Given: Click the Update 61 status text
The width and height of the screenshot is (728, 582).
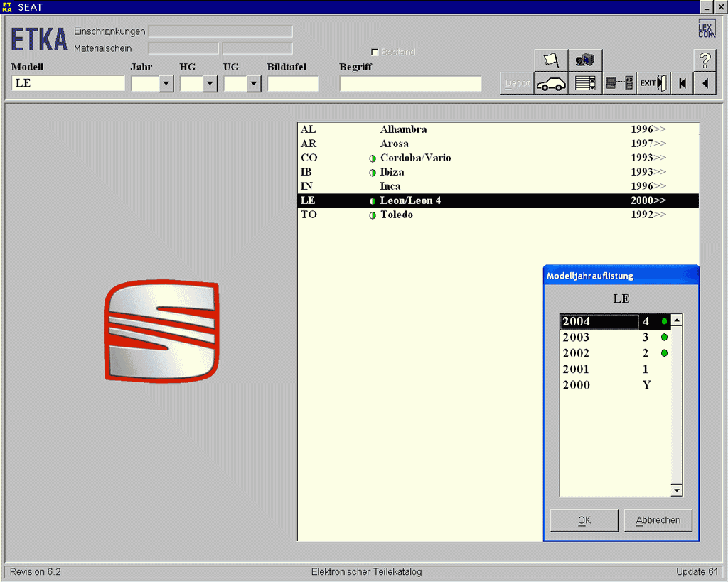Looking at the screenshot, I should 697,572.
